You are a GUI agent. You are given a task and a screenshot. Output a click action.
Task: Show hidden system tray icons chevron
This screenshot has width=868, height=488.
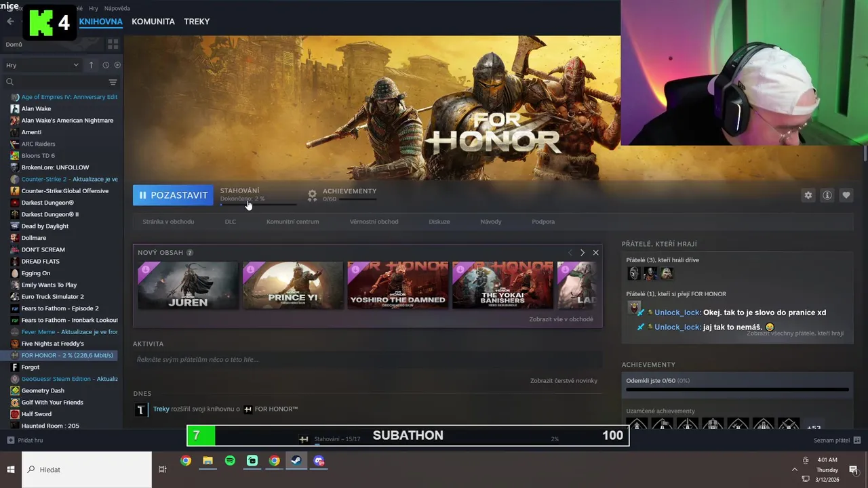coord(795,470)
